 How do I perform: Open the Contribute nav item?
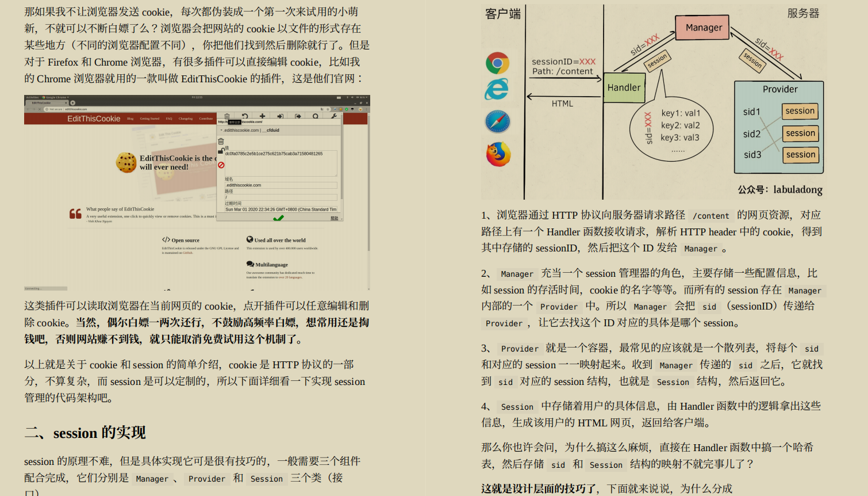pos(206,119)
